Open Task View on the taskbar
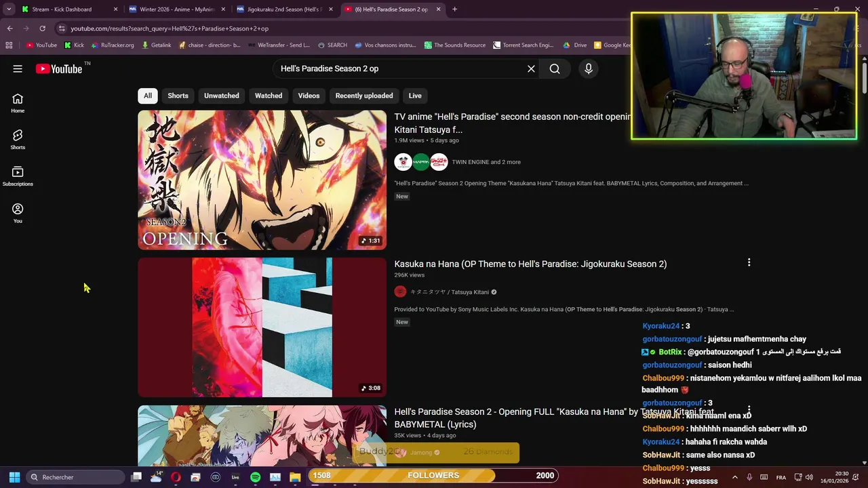Viewport: 868px width, 488px height. [136, 477]
